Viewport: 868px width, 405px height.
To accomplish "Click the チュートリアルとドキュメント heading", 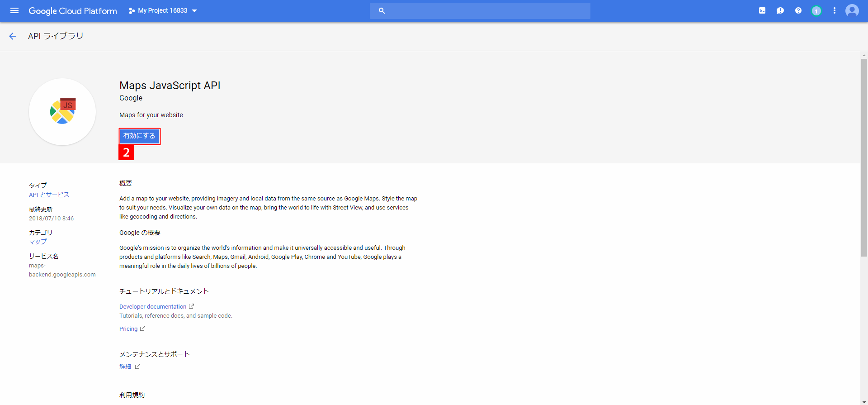I will point(164,291).
